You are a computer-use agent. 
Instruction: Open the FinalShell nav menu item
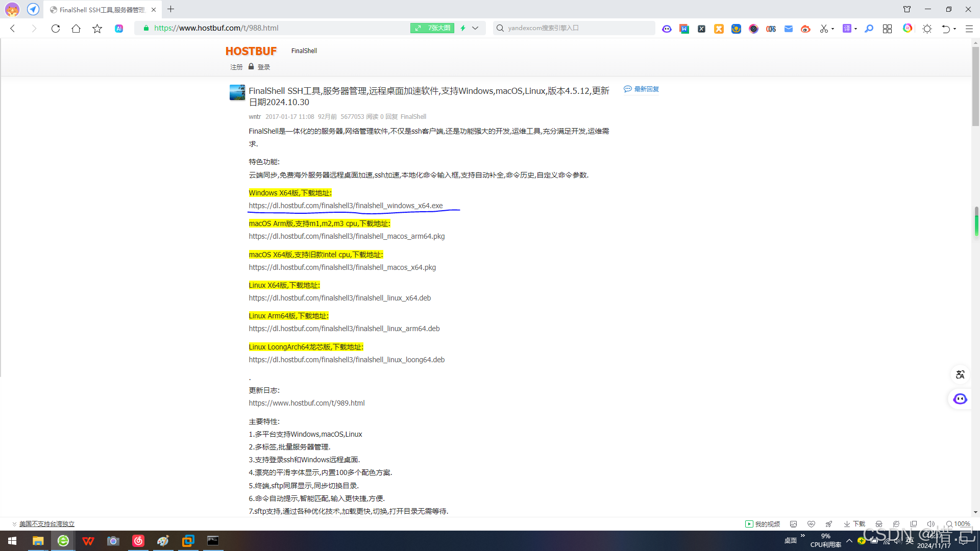click(x=304, y=51)
